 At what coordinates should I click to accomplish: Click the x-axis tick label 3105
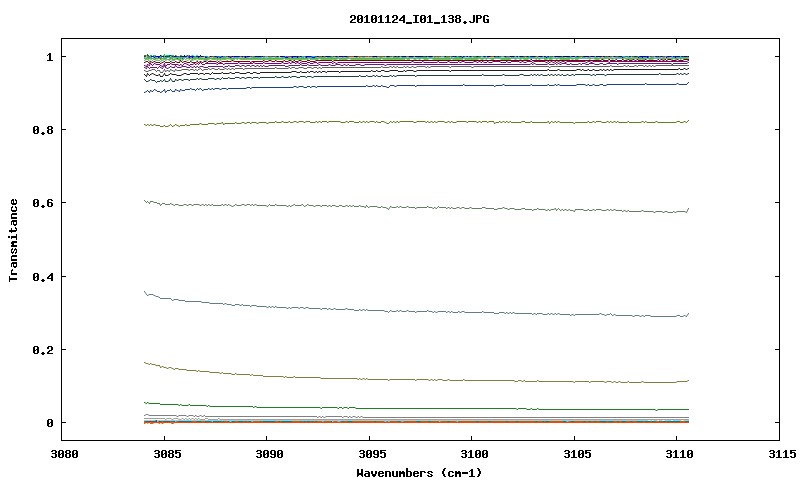(x=577, y=454)
